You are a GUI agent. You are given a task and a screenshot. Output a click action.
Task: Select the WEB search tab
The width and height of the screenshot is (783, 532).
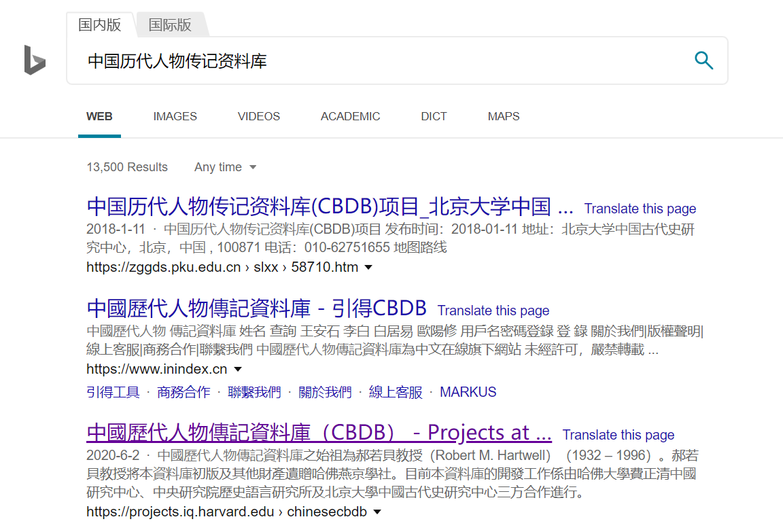pyautogui.click(x=99, y=116)
